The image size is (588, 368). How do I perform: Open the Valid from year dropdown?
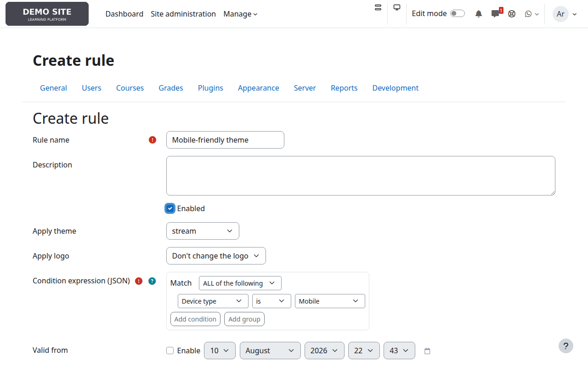click(x=324, y=351)
